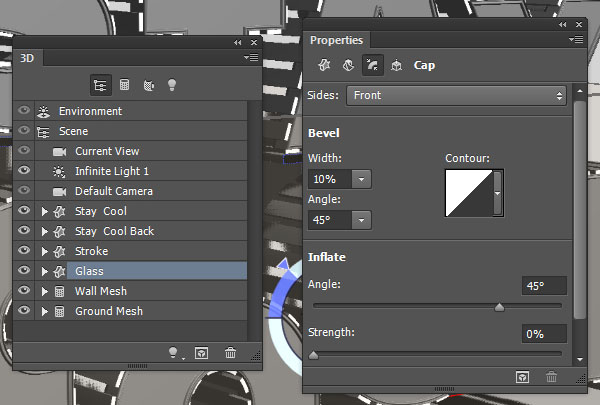Expand the Stay Cool Back object
Screen dimensions: 600x405
44,231
